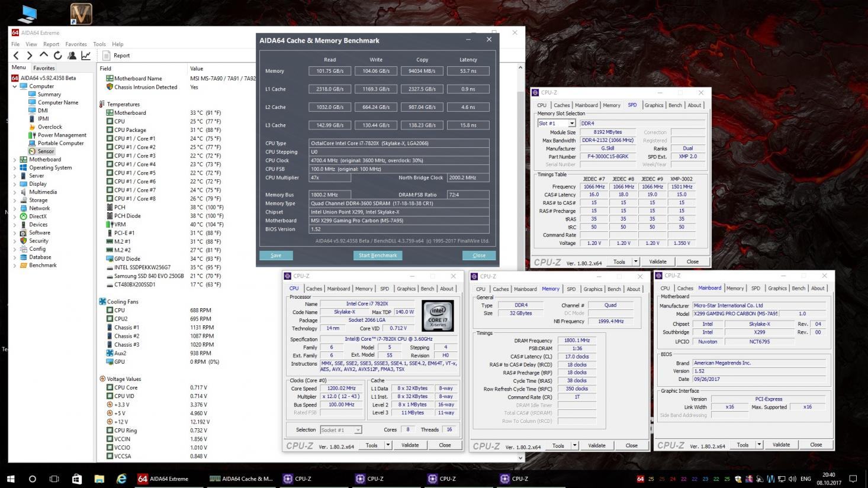Screen dimensions: 868x488
Task: Switch to Bench tab in CPU-Z SPD window
Action: 675,105
